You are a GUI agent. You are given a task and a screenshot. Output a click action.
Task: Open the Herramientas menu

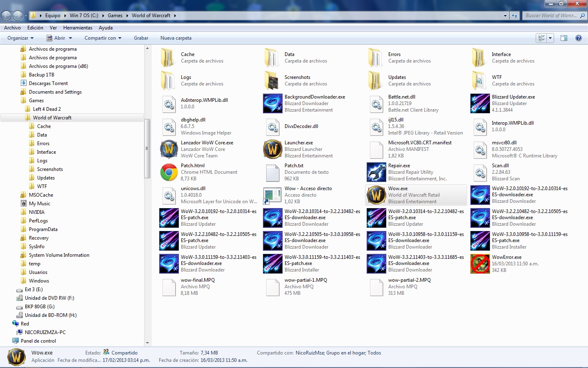pyautogui.click(x=78, y=28)
